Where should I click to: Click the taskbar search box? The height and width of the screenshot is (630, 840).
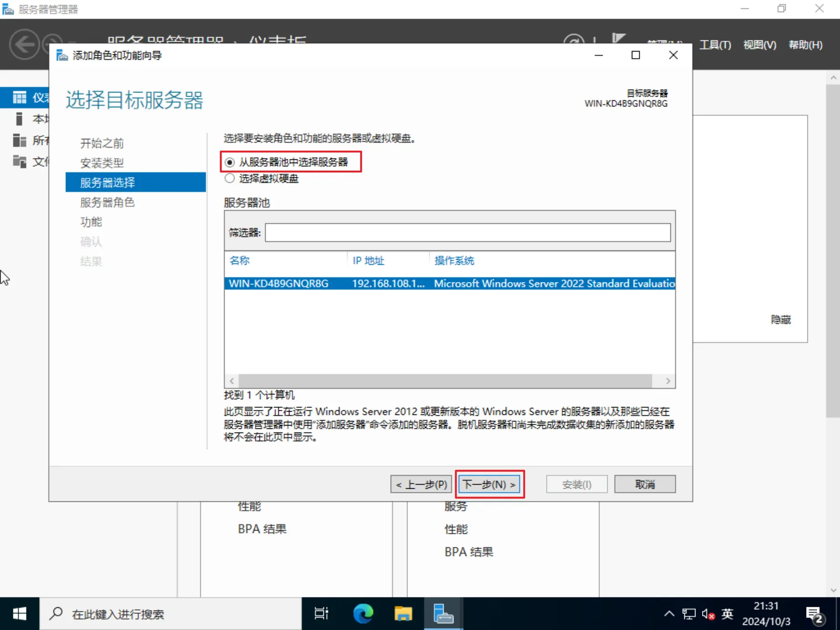tap(171, 614)
